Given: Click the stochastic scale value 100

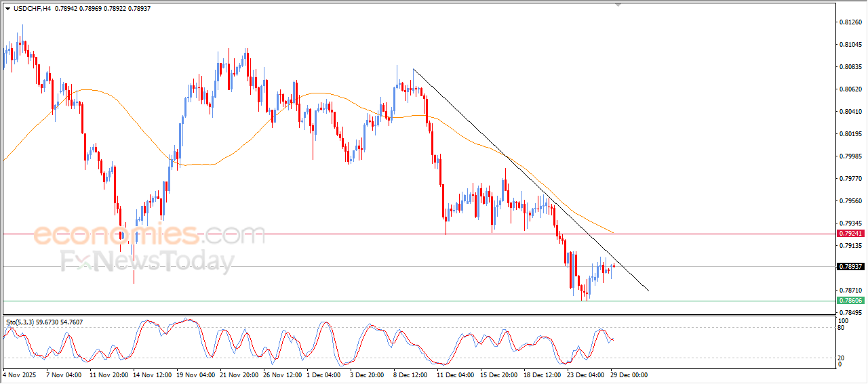Looking at the screenshot, I should (845, 320).
